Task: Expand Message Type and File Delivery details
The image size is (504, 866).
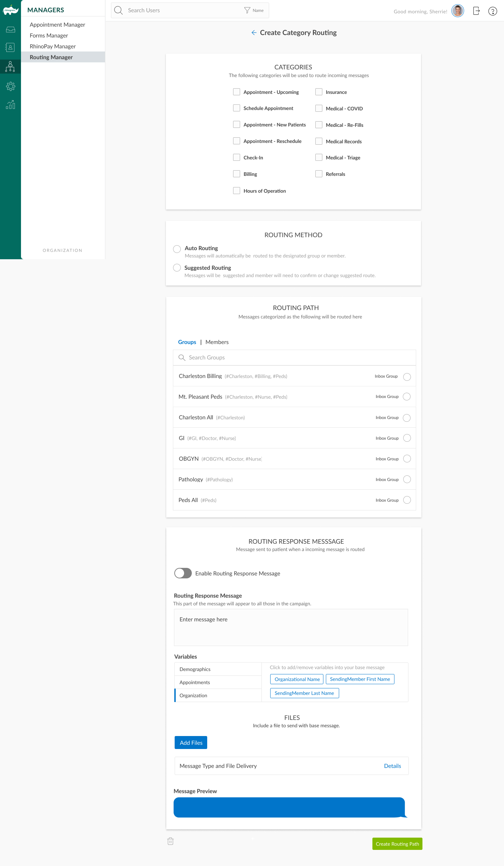Action: pos(392,766)
